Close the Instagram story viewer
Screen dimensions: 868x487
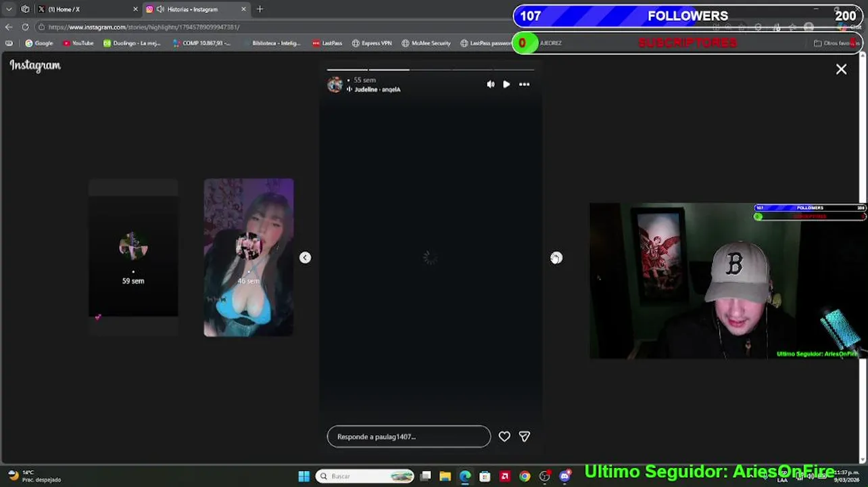click(x=841, y=69)
